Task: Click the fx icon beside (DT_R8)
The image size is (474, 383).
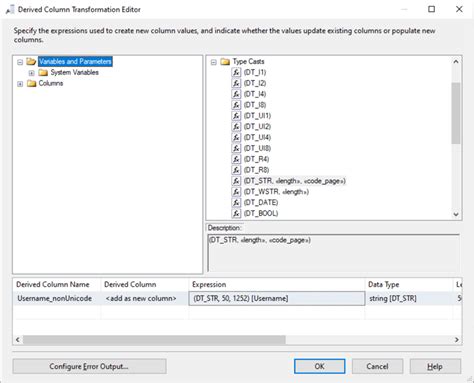Action: coord(236,170)
